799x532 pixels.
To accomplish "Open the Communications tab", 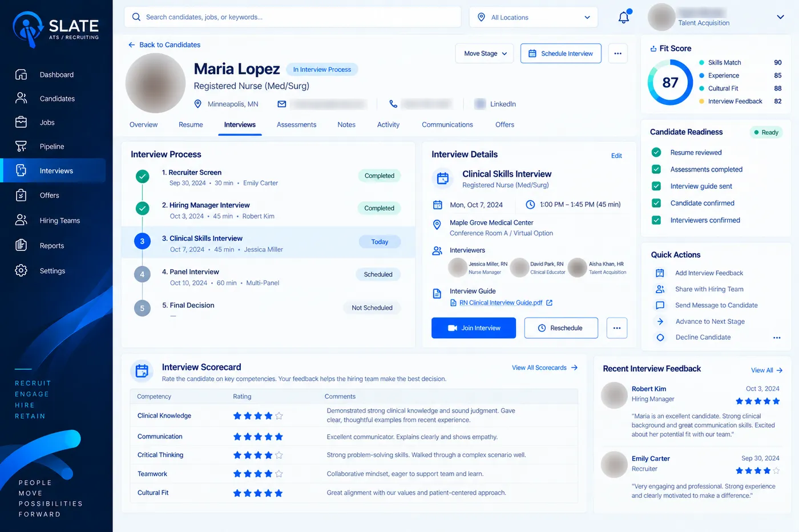I will [x=447, y=125].
